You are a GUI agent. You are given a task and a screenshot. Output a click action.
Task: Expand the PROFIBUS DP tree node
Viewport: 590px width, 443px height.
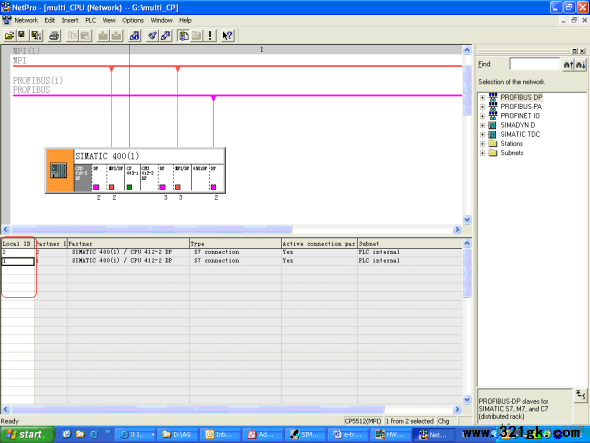click(x=482, y=97)
